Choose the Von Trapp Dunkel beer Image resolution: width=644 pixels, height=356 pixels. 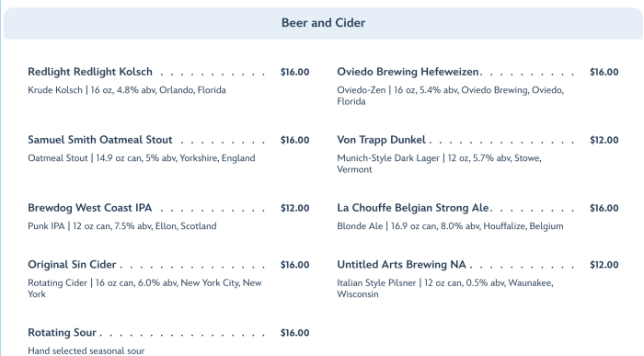(x=381, y=140)
